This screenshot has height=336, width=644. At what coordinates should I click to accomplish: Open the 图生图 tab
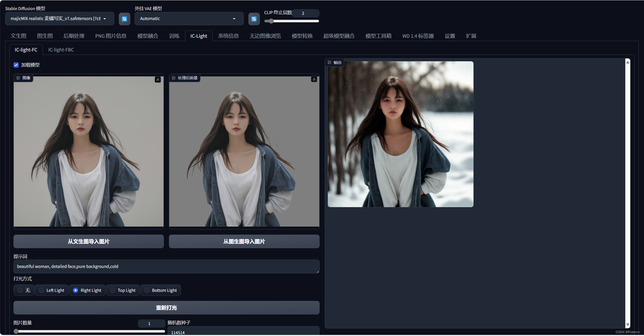[x=45, y=36]
